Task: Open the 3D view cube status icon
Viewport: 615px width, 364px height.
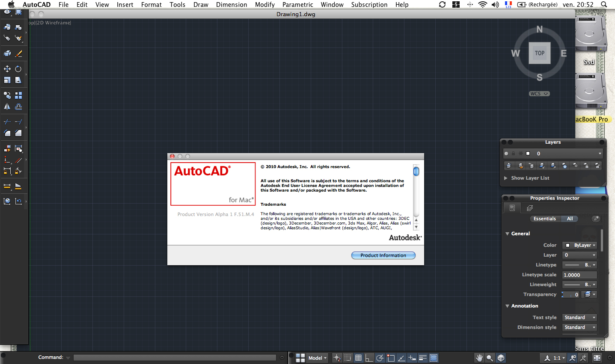Action: click(501, 358)
